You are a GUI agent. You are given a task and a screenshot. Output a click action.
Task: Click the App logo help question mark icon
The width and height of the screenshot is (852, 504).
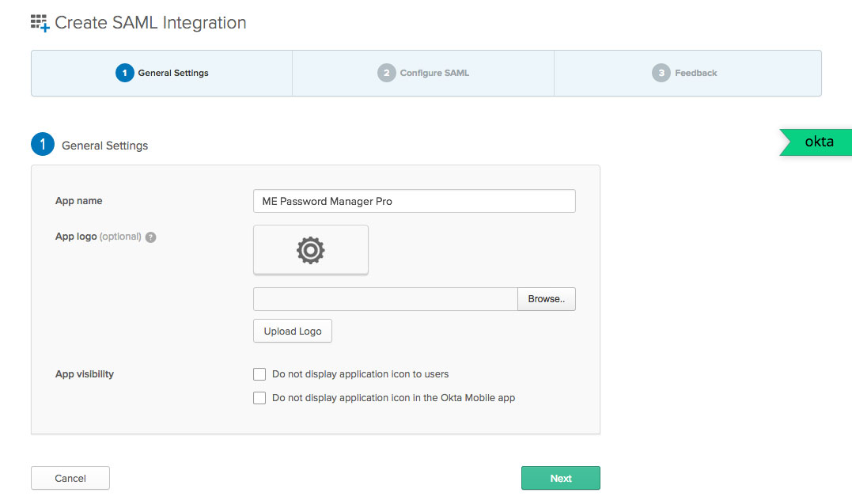point(151,237)
